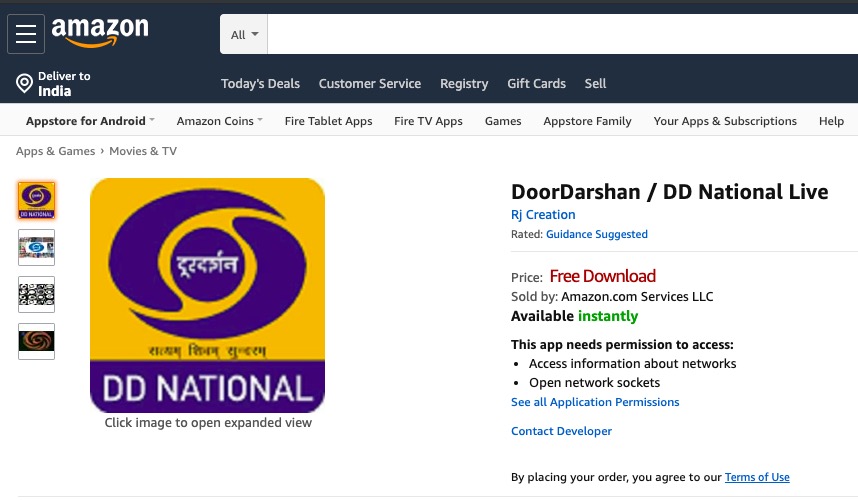See all Application Permissions
This screenshot has width=858, height=500.
(x=595, y=402)
